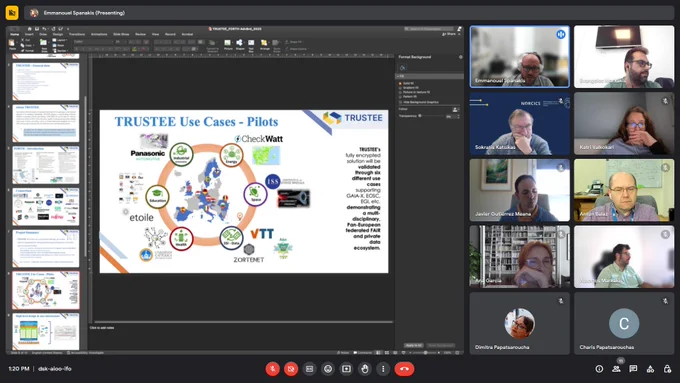Click the PowerPoint search field
This screenshot has width=680, height=383.
coord(427,29)
